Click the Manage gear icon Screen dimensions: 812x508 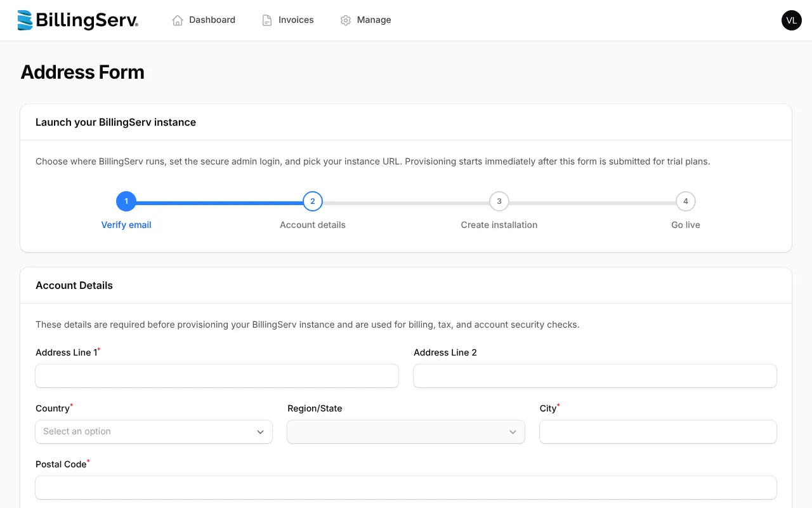[346, 20]
